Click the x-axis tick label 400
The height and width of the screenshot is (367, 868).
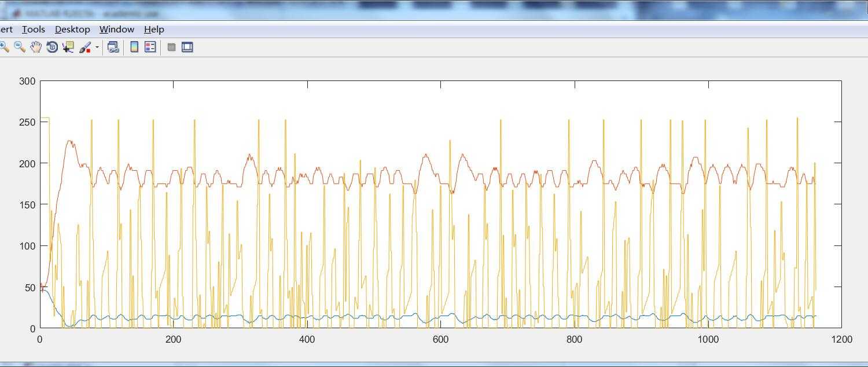pos(307,340)
